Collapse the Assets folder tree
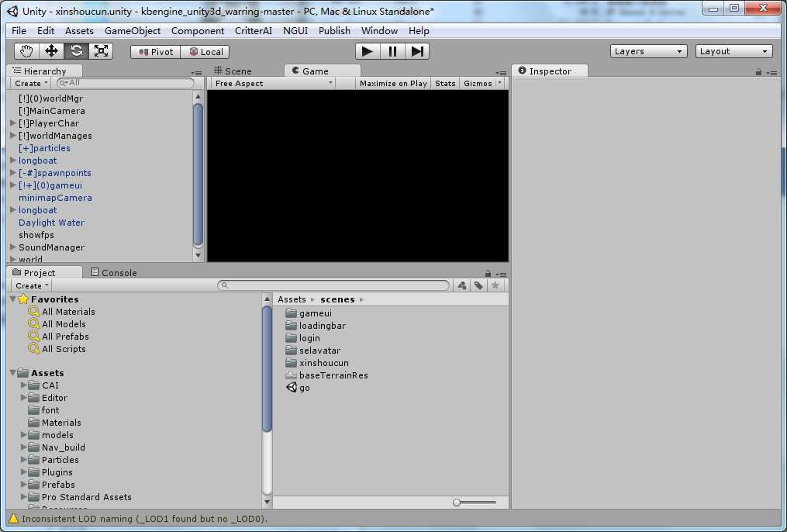 pos(12,373)
